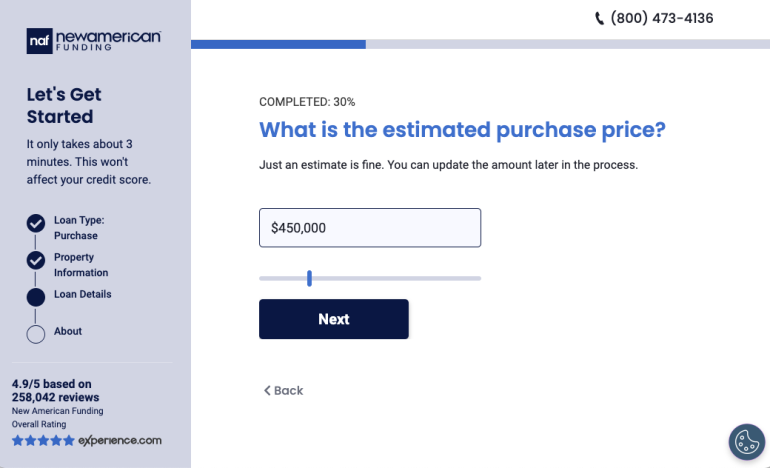770x468 pixels.
Task: Click the experience.com logo
Action: point(120,440)
